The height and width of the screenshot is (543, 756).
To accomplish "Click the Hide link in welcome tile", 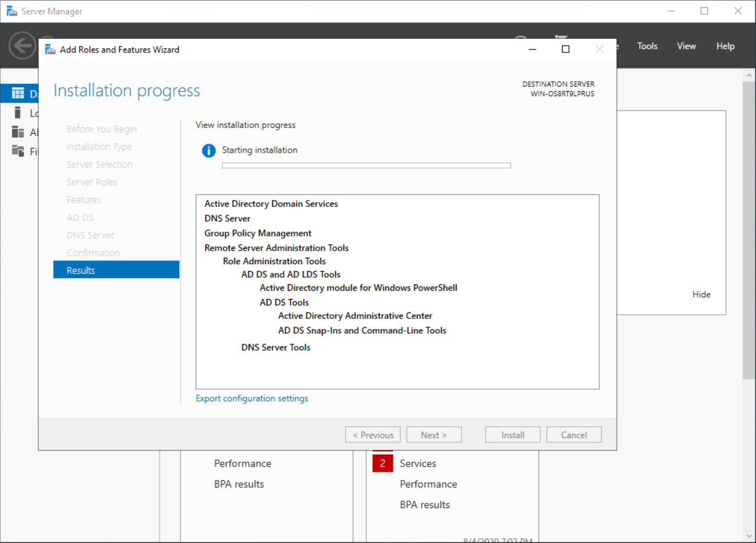I will tap(701, 294).
